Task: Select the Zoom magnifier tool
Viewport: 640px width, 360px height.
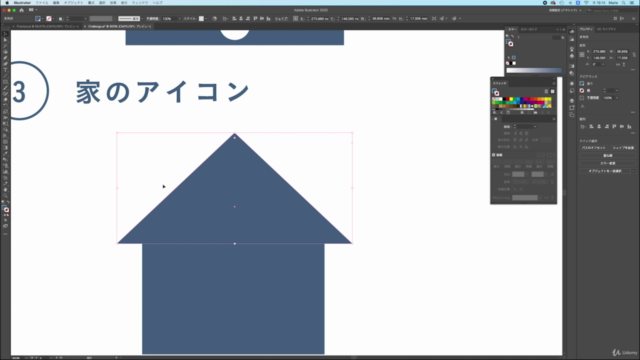Action: [5, 196]
